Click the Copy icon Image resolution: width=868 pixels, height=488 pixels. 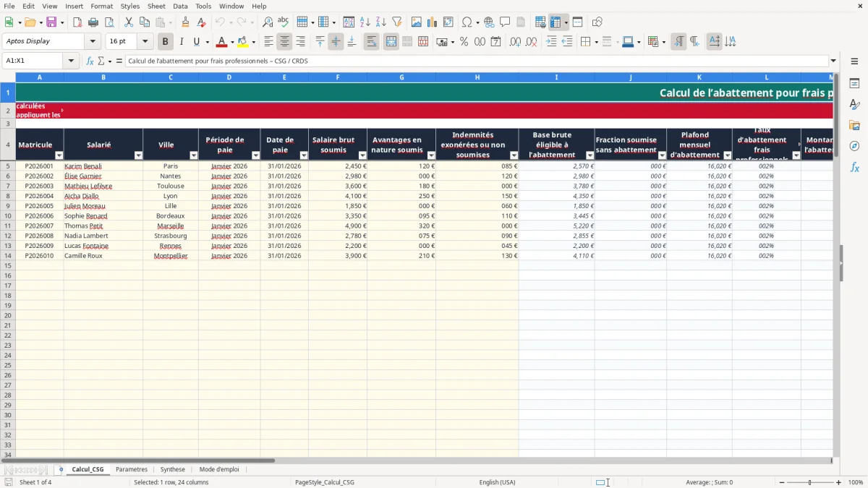145,22
